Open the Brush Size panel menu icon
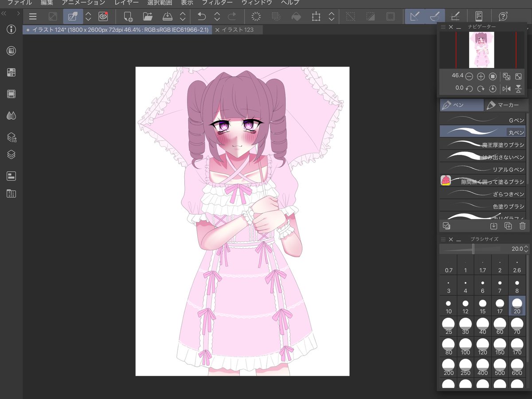Screen dimensions: 532x399 [443, 239]
